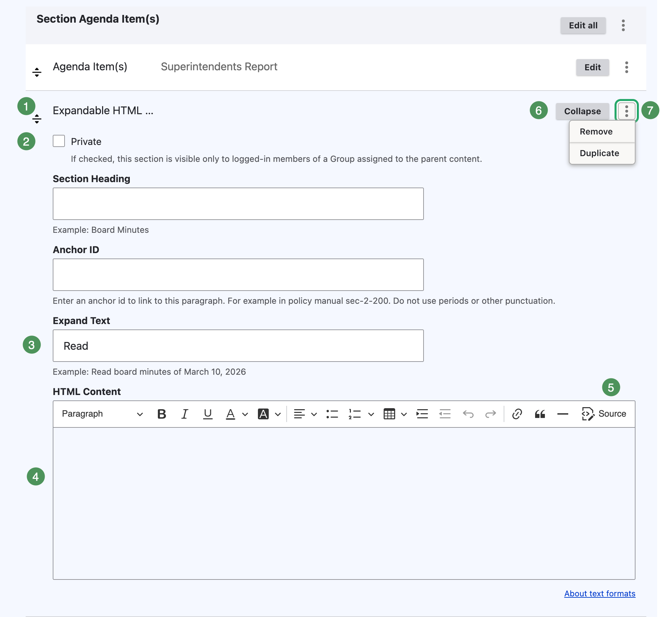Viewport: 672px width, 617px height.
Task: Insert a link with the chain icon
Action: point(517,414)
